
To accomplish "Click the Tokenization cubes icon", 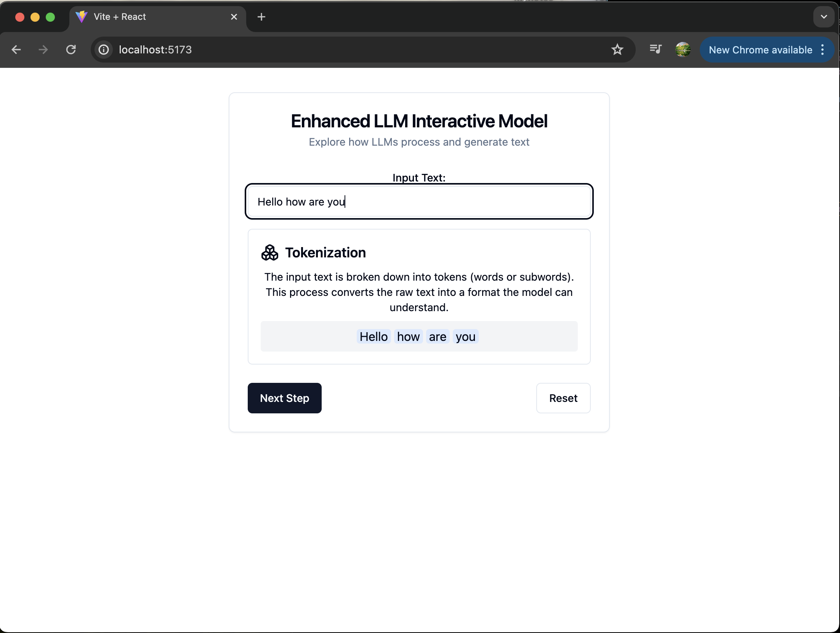I will pyautogui.click(x=270, y=252).
